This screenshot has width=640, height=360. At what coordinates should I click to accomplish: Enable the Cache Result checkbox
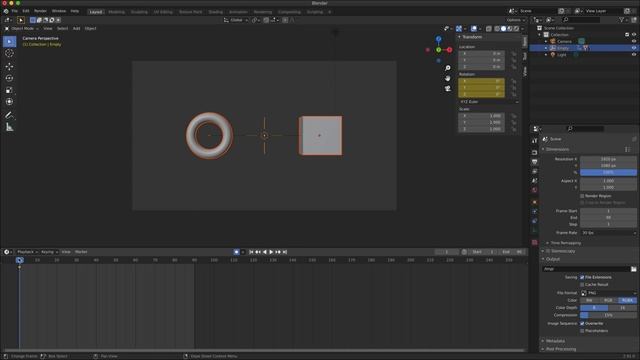[582, 284]
